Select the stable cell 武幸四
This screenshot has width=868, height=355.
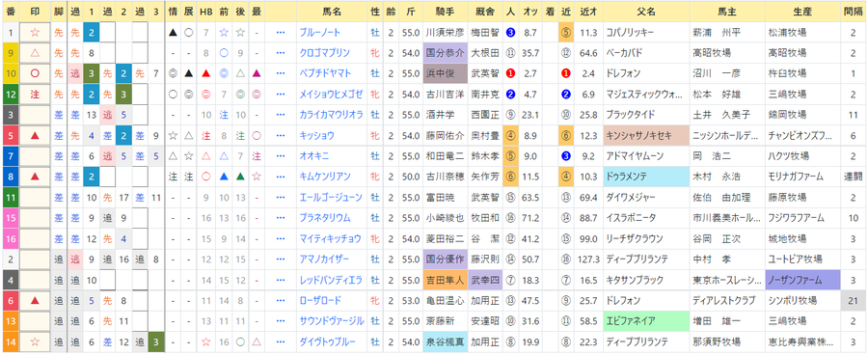pos(485,280)
